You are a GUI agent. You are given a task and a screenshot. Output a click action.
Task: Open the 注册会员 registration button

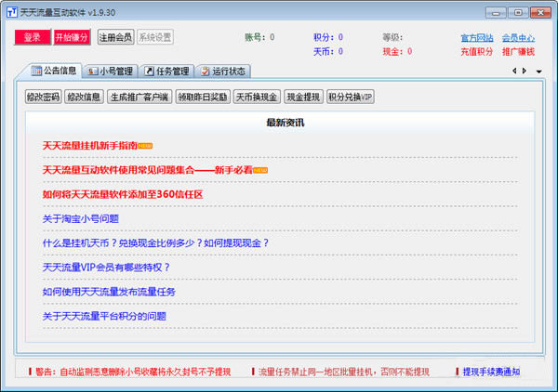tap(114, 37)
